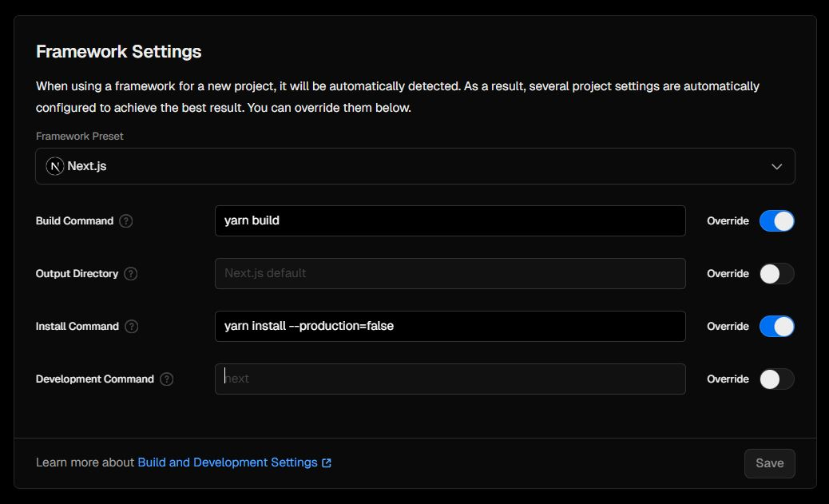This screenshot has width=829, height=504.
Task: Click Override label beside Build Command
Action: click(x=728, y=221)
